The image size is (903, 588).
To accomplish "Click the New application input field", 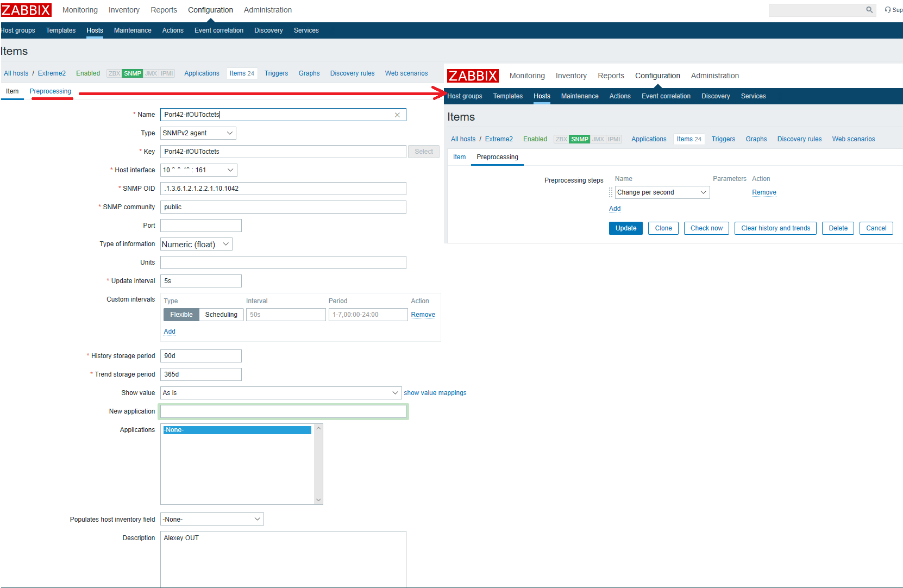I will (283, 411).
